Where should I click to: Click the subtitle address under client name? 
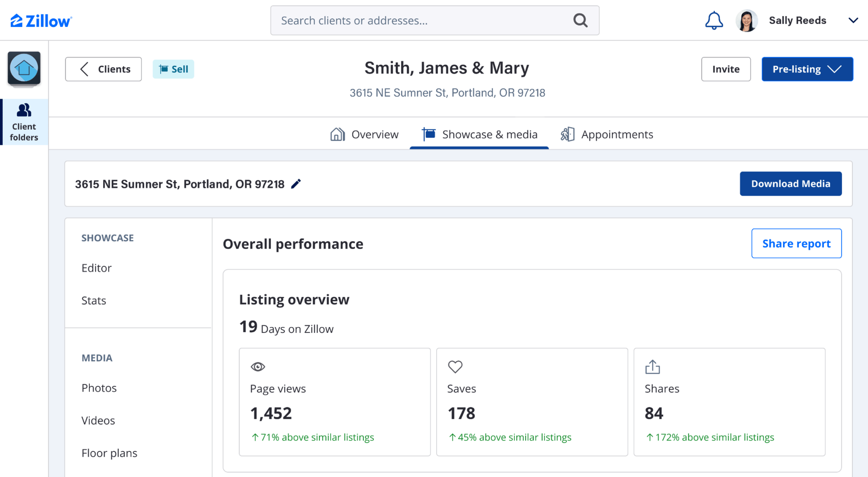coord(447,93)
